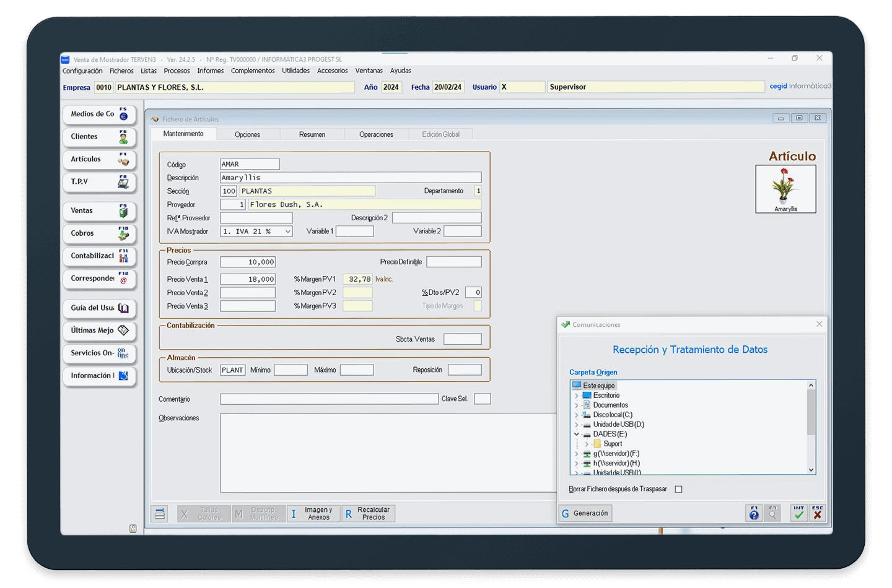Screen dimensions: 892x588
Task: Click the folder tree scrollbar down arrow
Action: tap(811, 470)
